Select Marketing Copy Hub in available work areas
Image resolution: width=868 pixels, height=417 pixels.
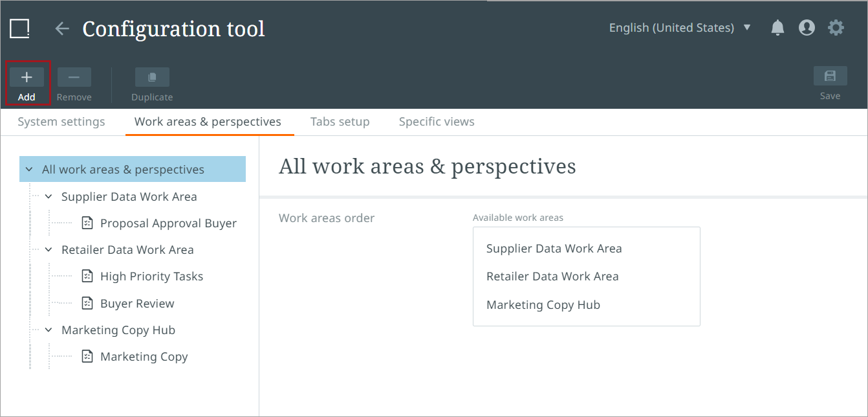(x=543, y=305)
